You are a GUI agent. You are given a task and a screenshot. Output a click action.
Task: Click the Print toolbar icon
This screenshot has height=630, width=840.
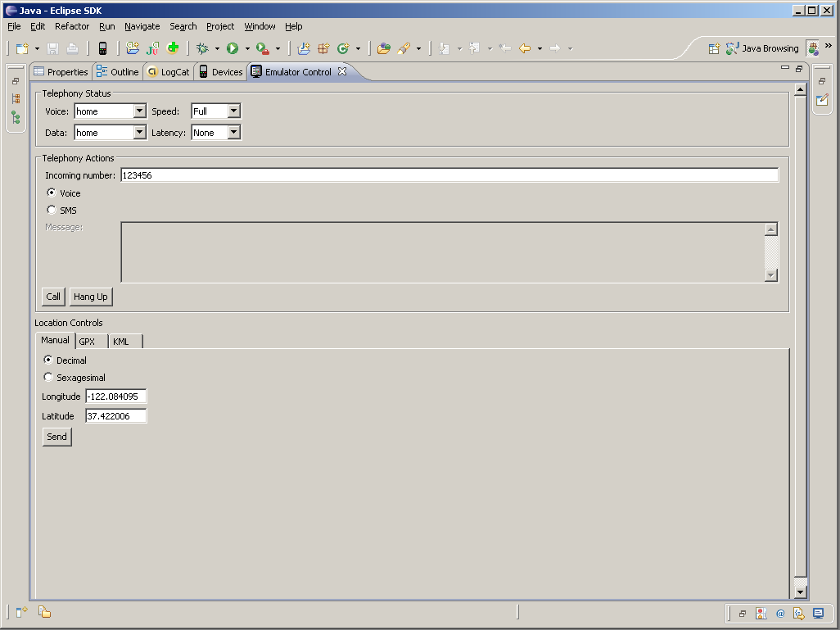(72, 49)
